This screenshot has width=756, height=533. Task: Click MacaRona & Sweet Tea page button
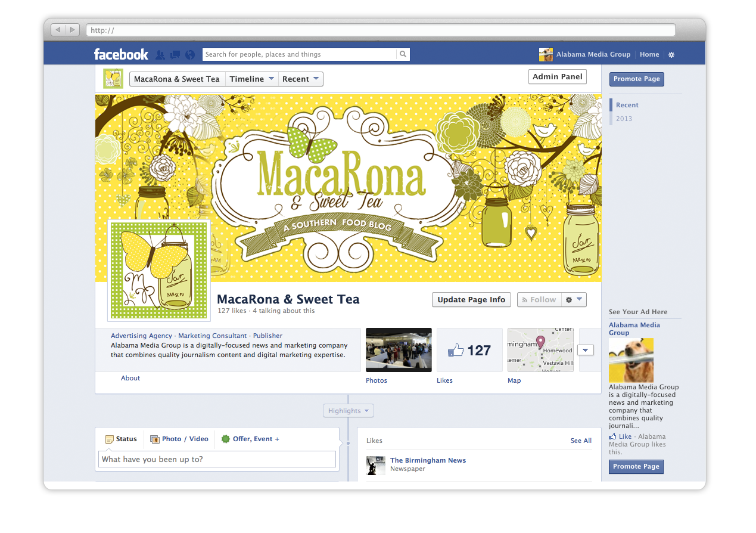(177, 79)
